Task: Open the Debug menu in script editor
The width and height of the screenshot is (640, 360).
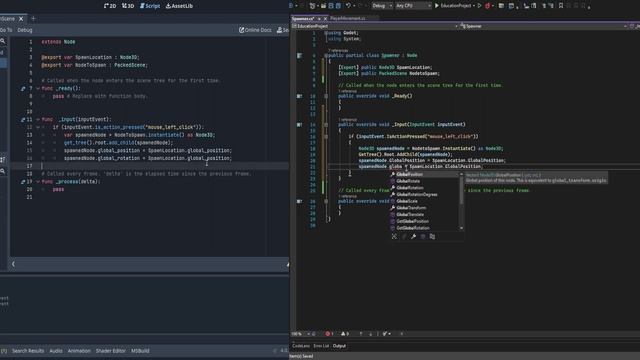Action: 24,30
